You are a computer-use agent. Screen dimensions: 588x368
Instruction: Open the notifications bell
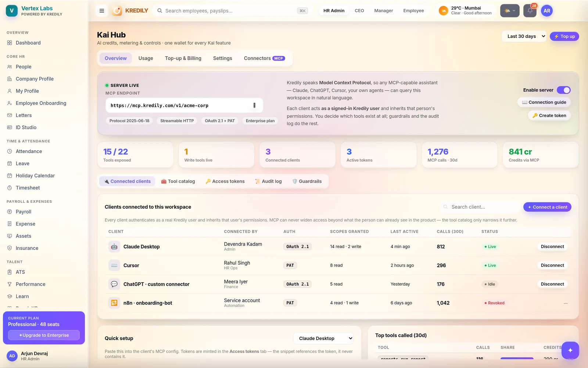(x=530, y=11)
